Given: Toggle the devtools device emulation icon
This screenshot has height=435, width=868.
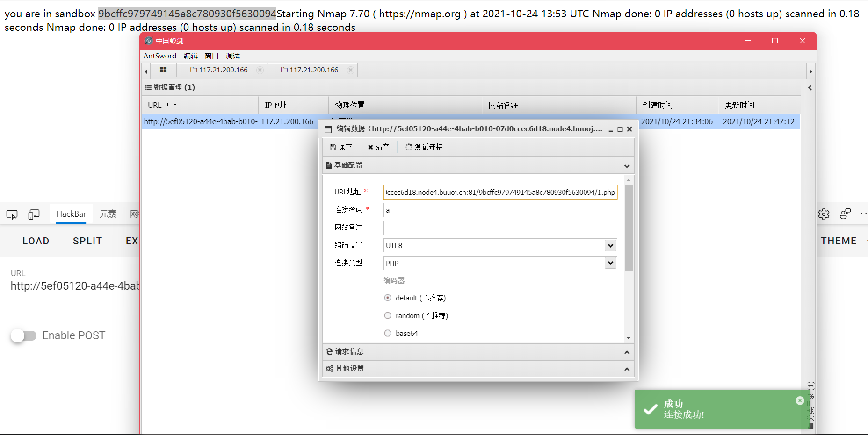Looking at the screenshot, I should [34, 214].
